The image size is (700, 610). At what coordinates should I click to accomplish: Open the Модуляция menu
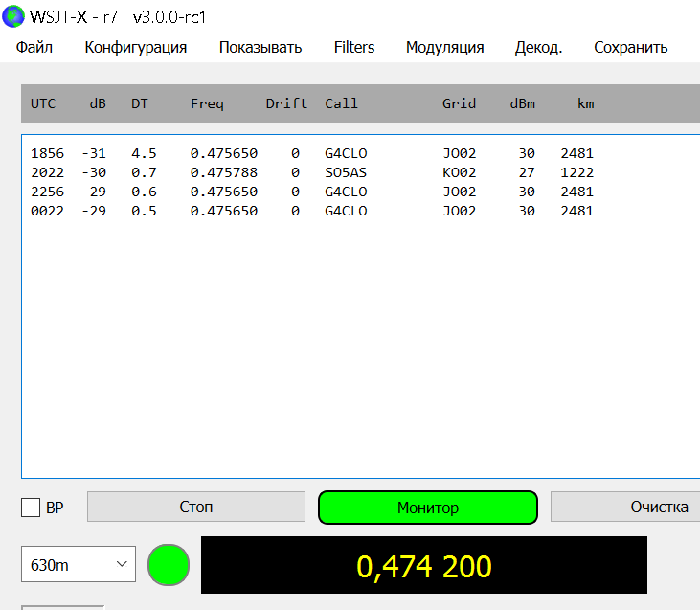tap(444, 47)
